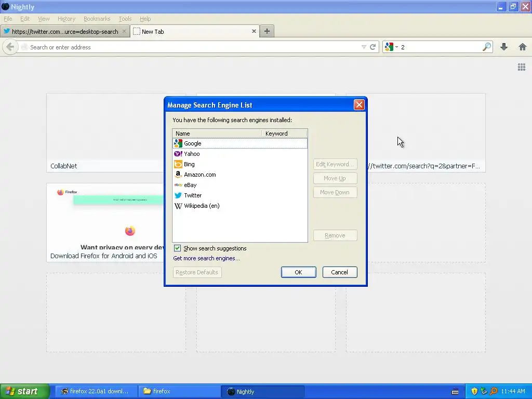Click the eBay engine icon in the list
The height and width of the screenshot is (399, 532).
(x=178, y=185)
